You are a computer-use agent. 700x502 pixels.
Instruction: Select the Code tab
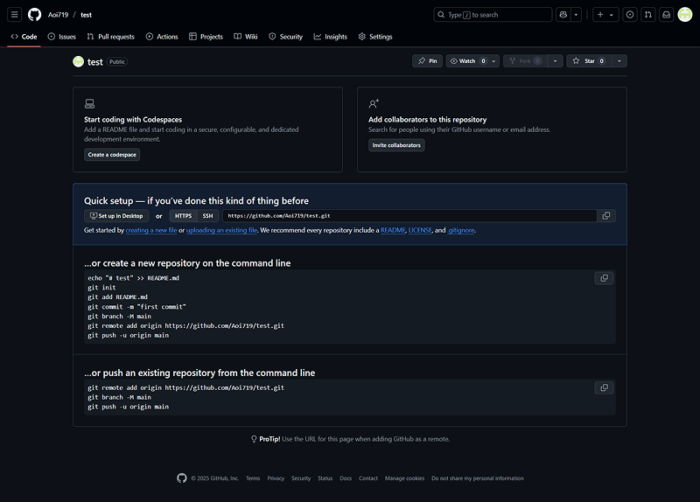pos(24,37)
